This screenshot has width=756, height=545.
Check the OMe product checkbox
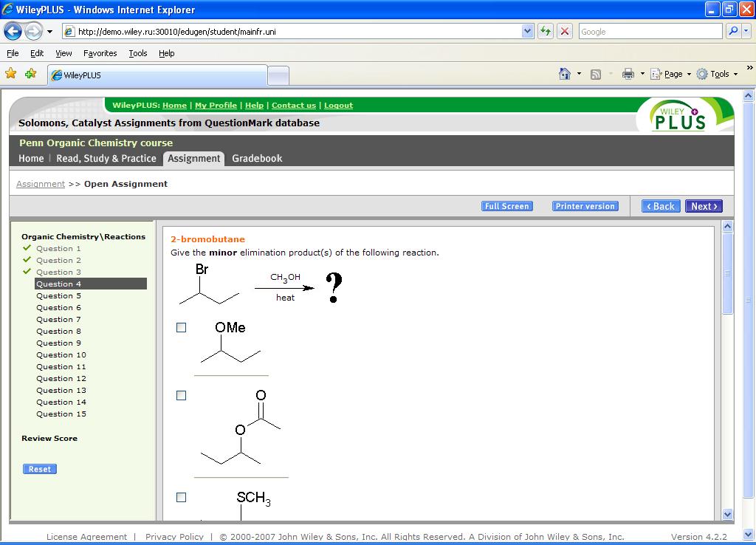pos(182,327)
